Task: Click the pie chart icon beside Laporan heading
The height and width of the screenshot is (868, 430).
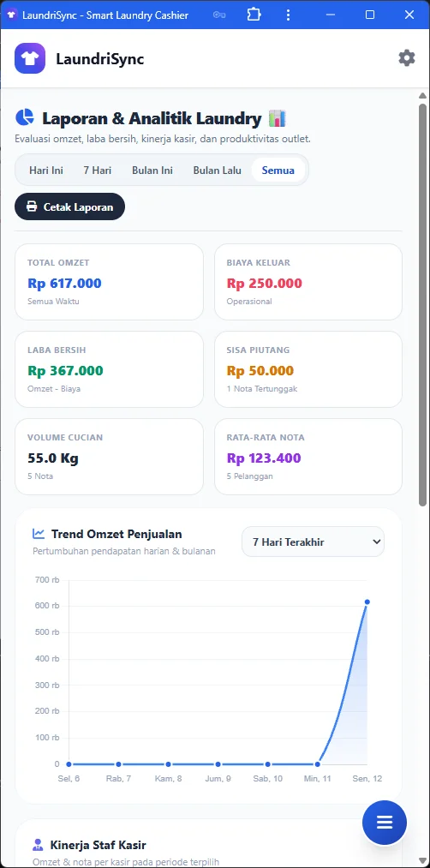Action: [24, 117]
